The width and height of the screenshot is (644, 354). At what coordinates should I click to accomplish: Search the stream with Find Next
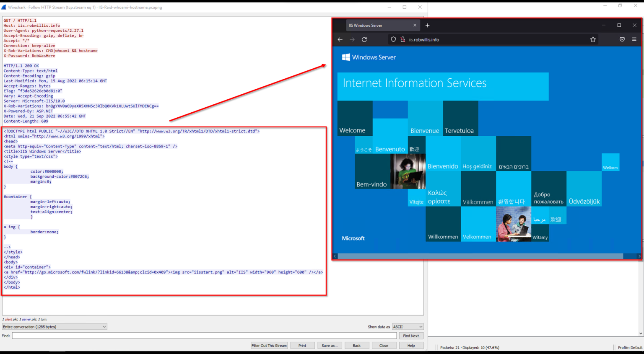411,336
